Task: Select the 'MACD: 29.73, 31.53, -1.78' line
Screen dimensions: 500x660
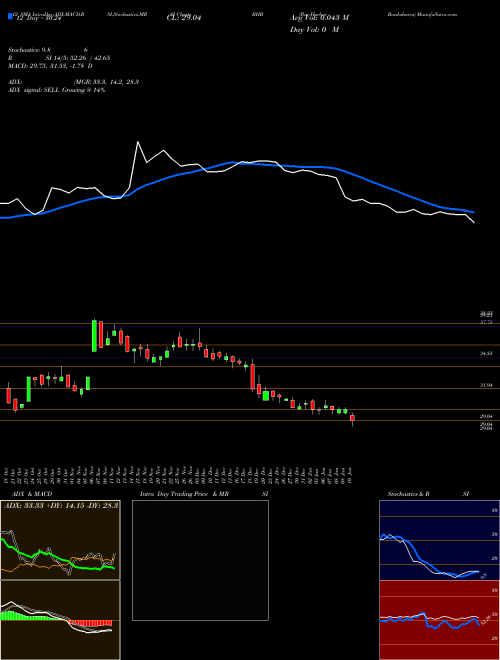Action: (x=50, y=66)
